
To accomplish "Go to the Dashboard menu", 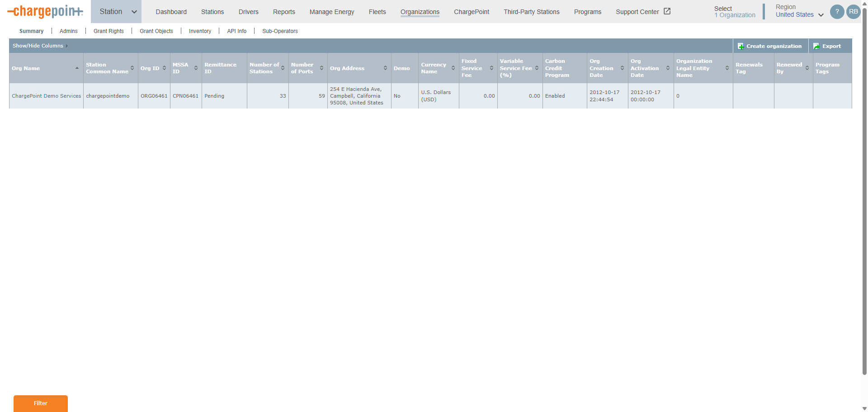I will pyautogui.click(x=171, y=12).
